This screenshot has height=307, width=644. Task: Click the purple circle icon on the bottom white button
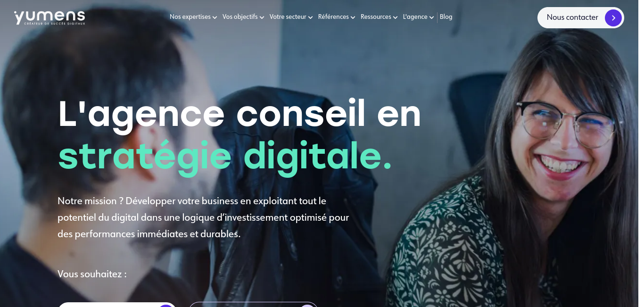166,306
